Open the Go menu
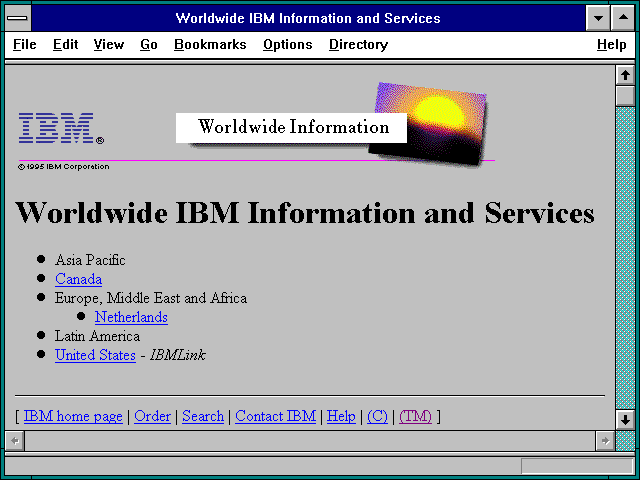The image size is (640, 480). tap(149, 44)
